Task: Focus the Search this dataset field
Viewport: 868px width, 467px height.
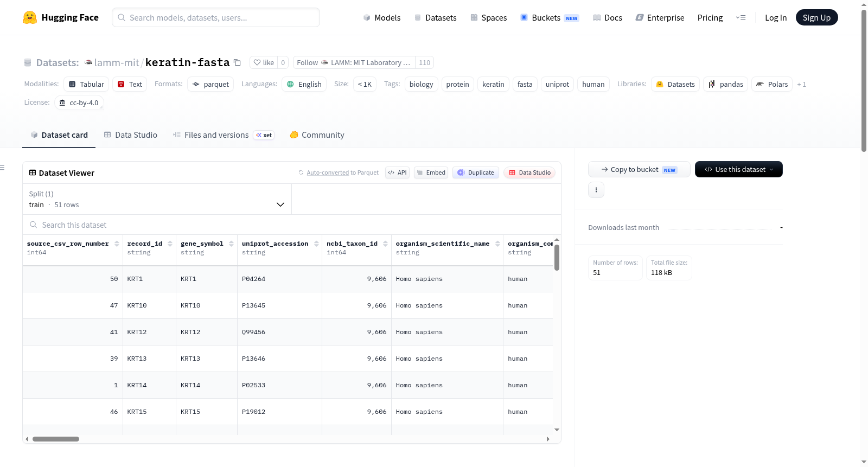Action: 292,225
